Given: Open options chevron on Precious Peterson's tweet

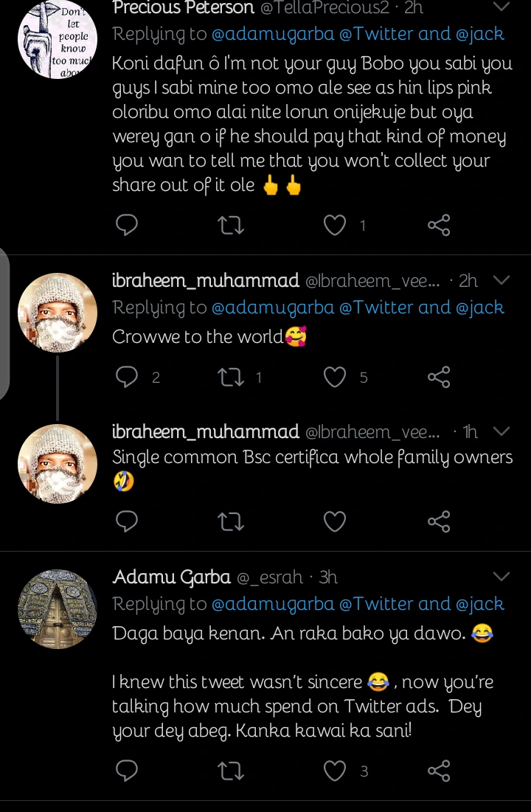Looking at the screenshot, I should pos(501,7).
